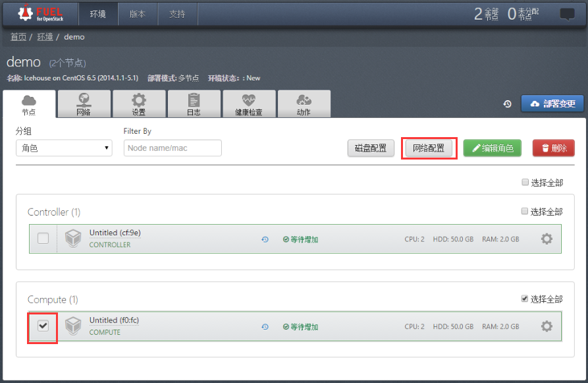Click the red 删除 button
Screen dimensions: 588x383
click(554, 148)
